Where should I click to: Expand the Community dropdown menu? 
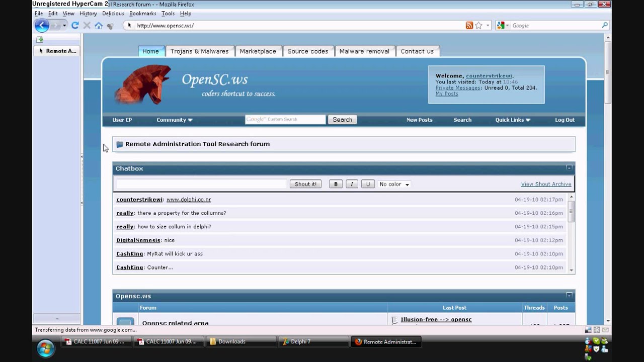174,120
